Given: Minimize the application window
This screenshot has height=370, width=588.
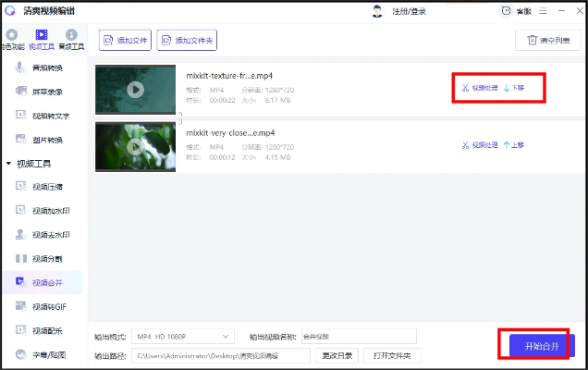Looking at the screenshot, I should 561,11.
